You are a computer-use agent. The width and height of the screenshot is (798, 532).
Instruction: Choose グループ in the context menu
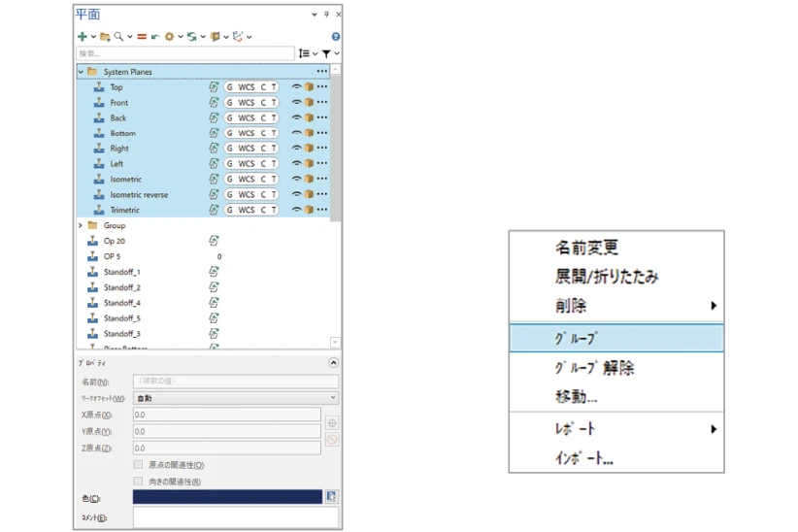click(x=615, y=338)
